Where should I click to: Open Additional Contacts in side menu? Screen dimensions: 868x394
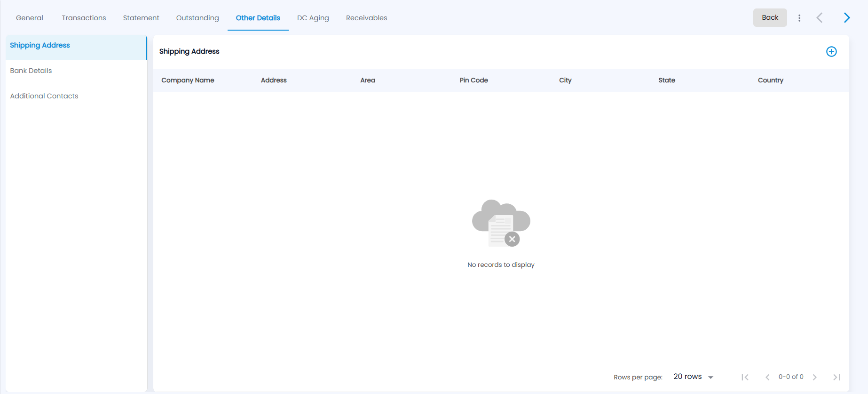pos(76,96)
